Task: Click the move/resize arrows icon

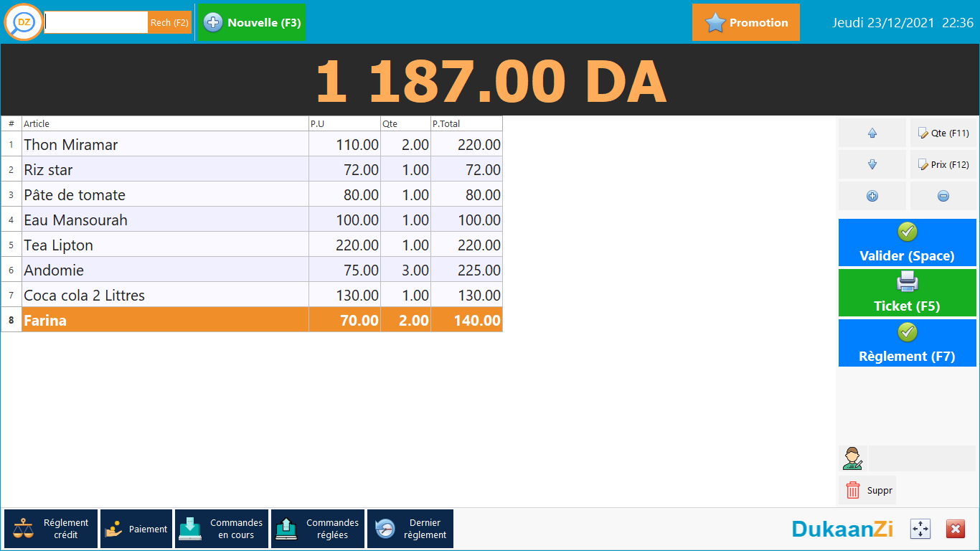Action: click(920, 529)
